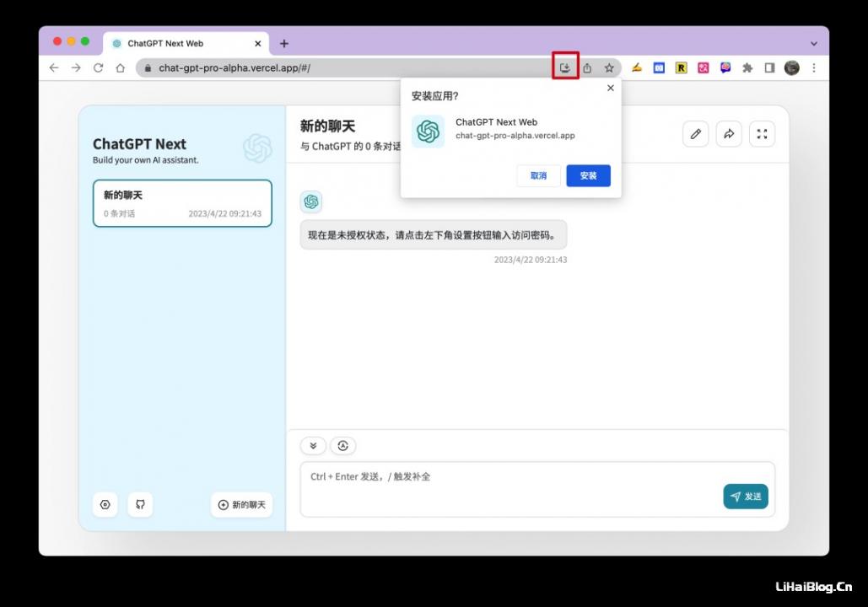This screenshot has height=607, width=868.
Task: Click the double chevron down icon above input
Action: click(313, 445)
